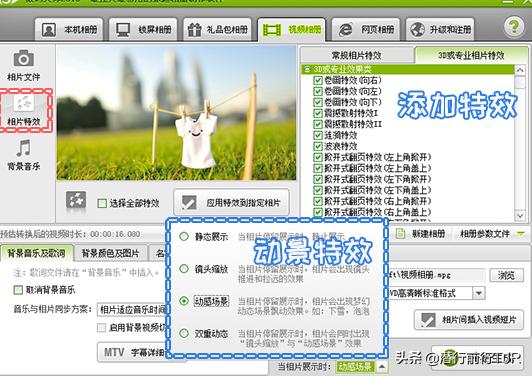Switch to 背景音乐及歌词 tab
The image size is (532, 376).
(x=36, y=253)
